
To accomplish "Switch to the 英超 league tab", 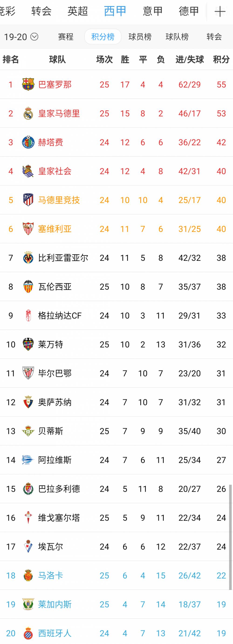I will coord(78,11).
